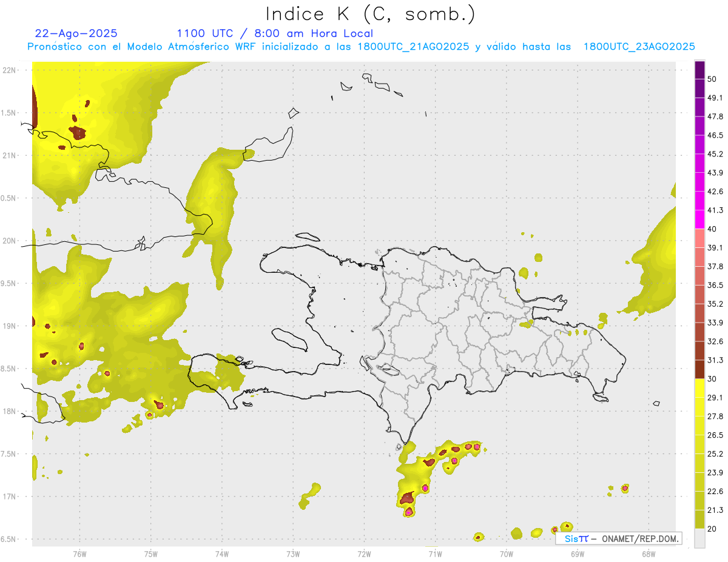
Task: Pick the dark purple swatch above 50
Action: point(699,70)
